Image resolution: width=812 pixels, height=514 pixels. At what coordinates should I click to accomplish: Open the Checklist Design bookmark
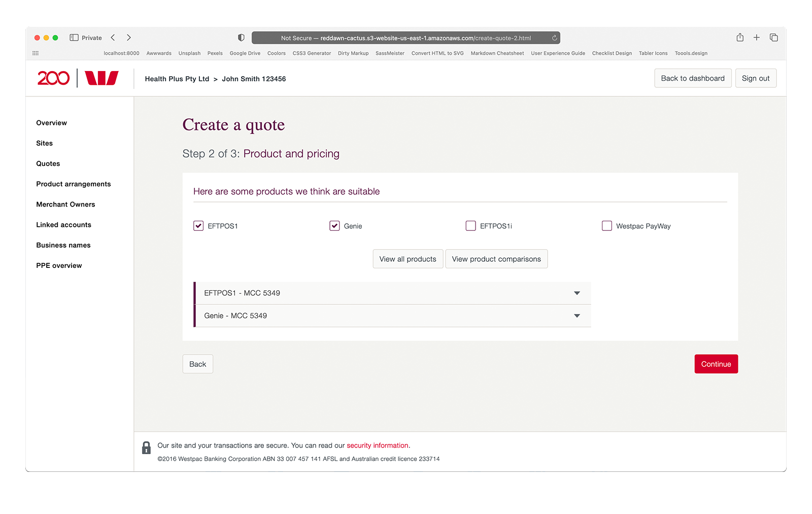point(612,53)
